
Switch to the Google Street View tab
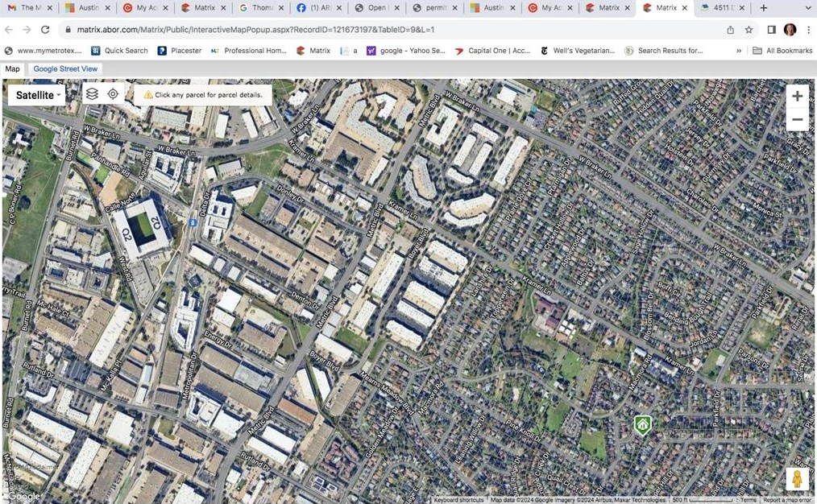[65, 69]
